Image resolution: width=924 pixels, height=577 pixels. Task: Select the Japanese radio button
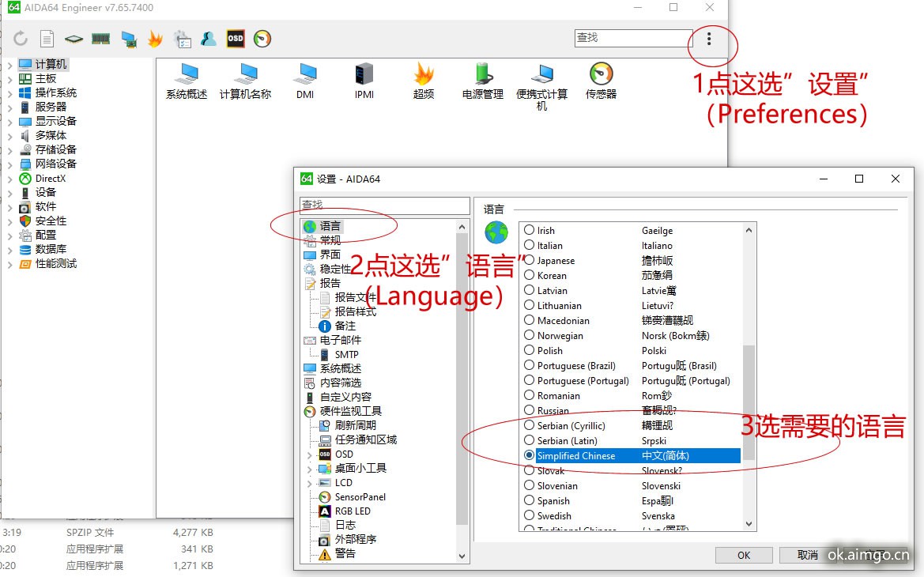[529, 261]
